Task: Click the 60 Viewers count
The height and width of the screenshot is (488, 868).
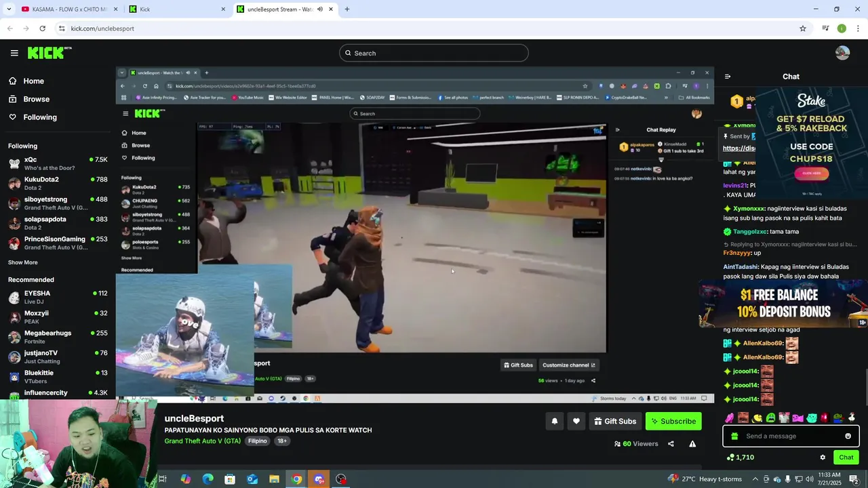Action: (636, 444)
